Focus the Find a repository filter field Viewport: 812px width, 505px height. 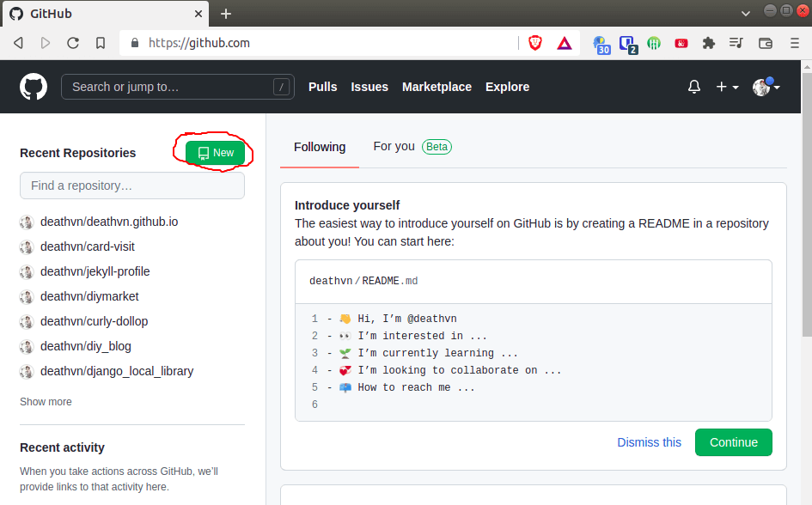[132, 186]
